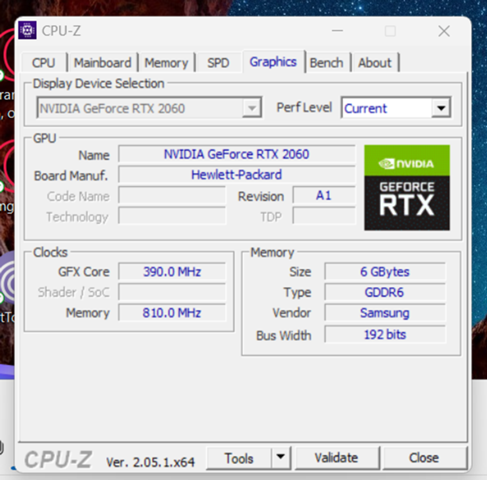
Task: Select the SPD tab
Action: coord(218,63)
